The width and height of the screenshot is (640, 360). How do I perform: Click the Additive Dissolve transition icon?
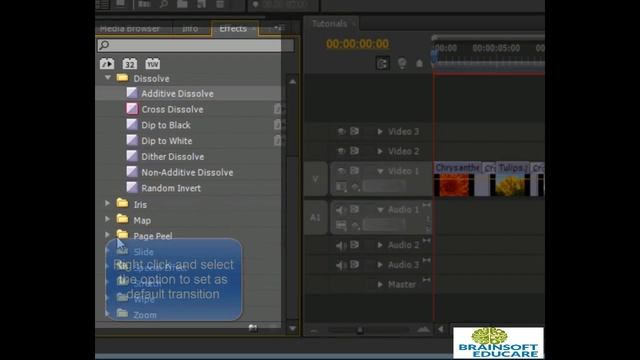[x=132, y=93]
